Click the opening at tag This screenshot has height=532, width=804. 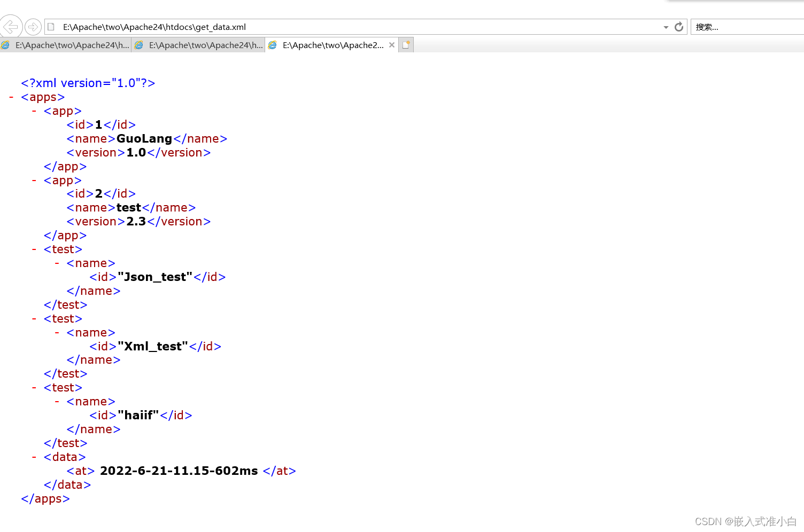coord(81,471)
